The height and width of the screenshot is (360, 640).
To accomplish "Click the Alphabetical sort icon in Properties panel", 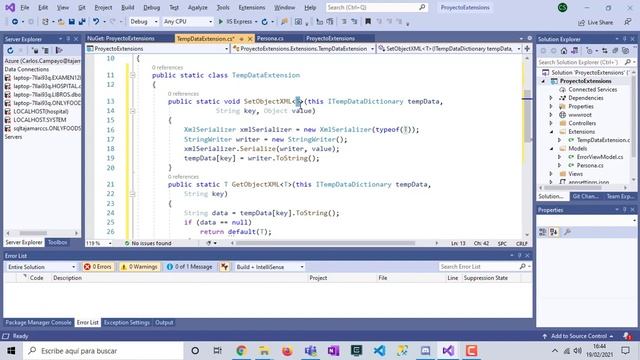I will click(554, 232).
